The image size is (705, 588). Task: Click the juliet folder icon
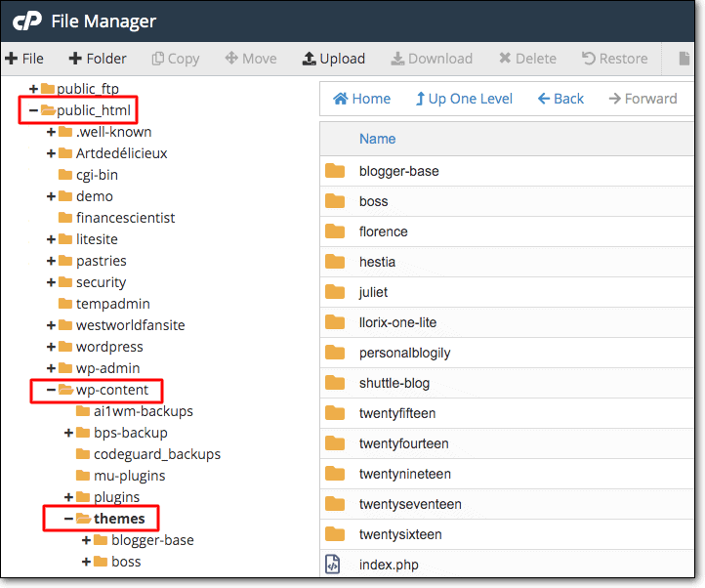click(x=335, y=292)
